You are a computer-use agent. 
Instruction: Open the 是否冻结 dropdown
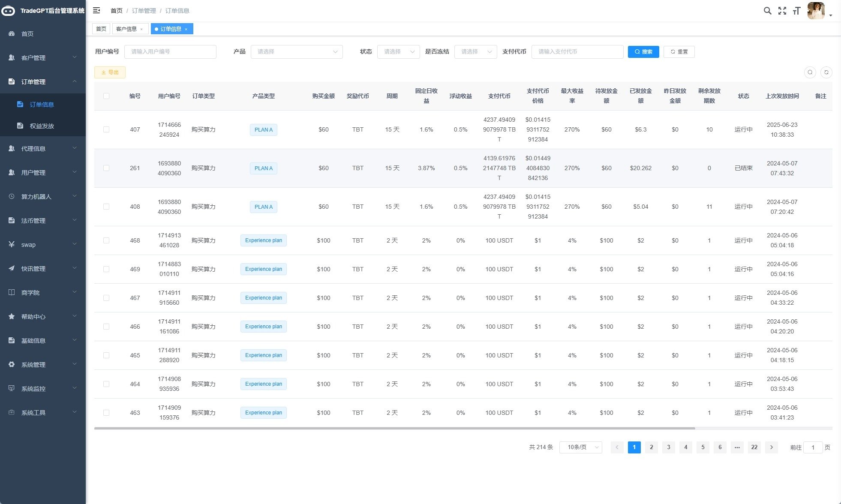(x=475, y=52)
